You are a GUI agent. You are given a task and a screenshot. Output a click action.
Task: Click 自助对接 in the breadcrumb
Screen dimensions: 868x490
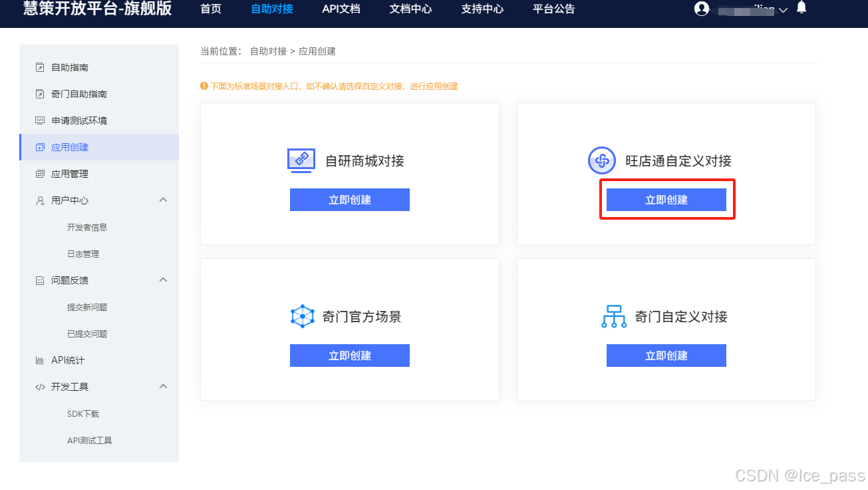point(269,51)
